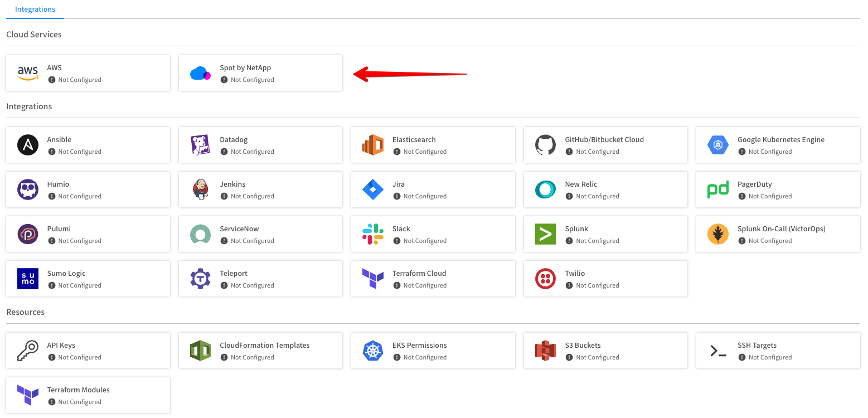Click the EKS Permissions Kubernetes icon
Screen dimensions: 868x418
pos(373,351)
